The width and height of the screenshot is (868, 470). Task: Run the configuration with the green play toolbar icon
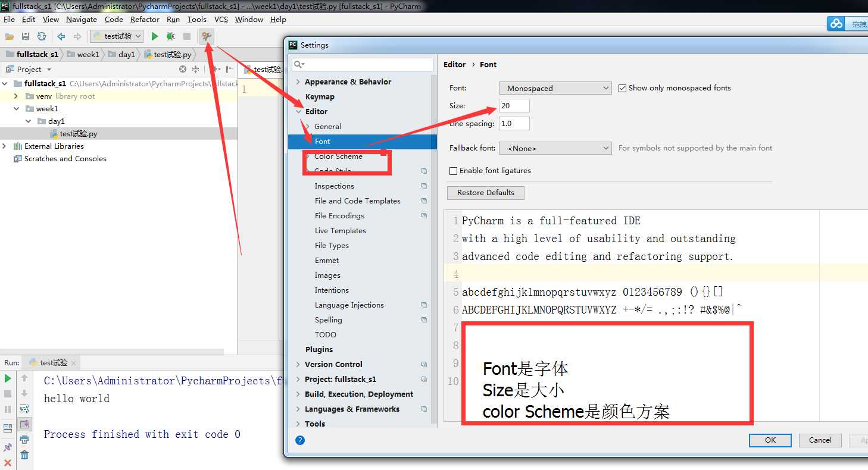(155, 36)
